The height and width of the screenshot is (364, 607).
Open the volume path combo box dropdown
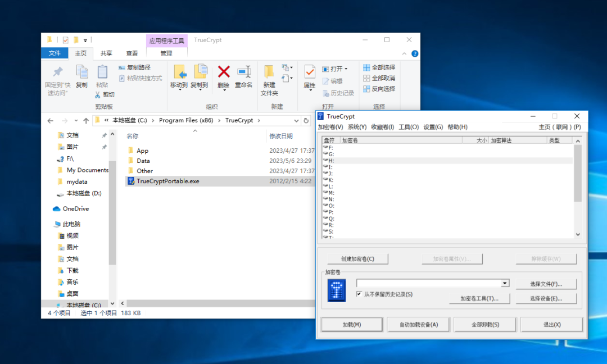point(505,283)
